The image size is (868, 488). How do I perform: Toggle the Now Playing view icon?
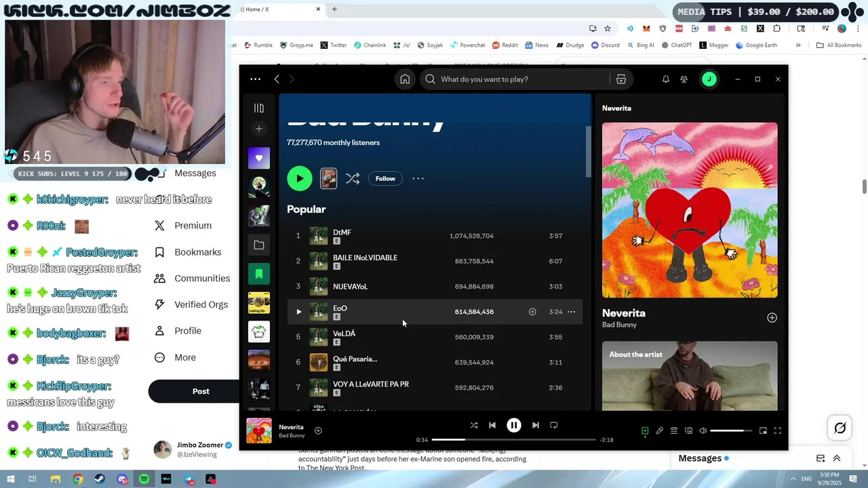tap(645, 430)
